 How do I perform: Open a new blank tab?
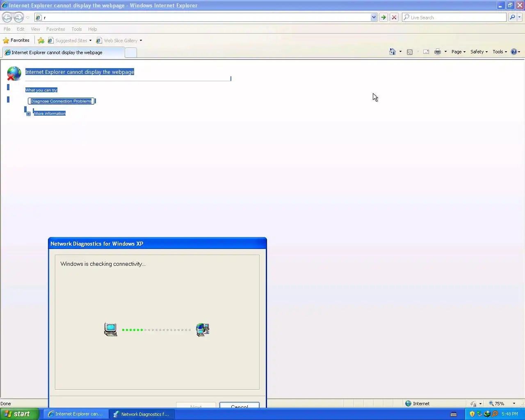130,52
